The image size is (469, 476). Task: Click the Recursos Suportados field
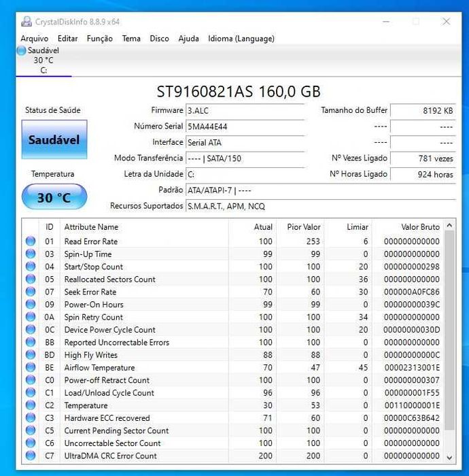click(x=321, y=207)
